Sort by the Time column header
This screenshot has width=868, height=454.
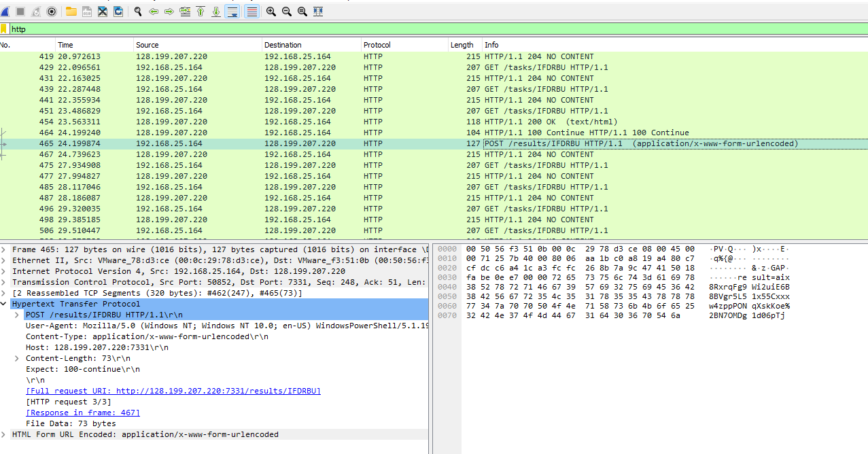click(x=94, y=45)
